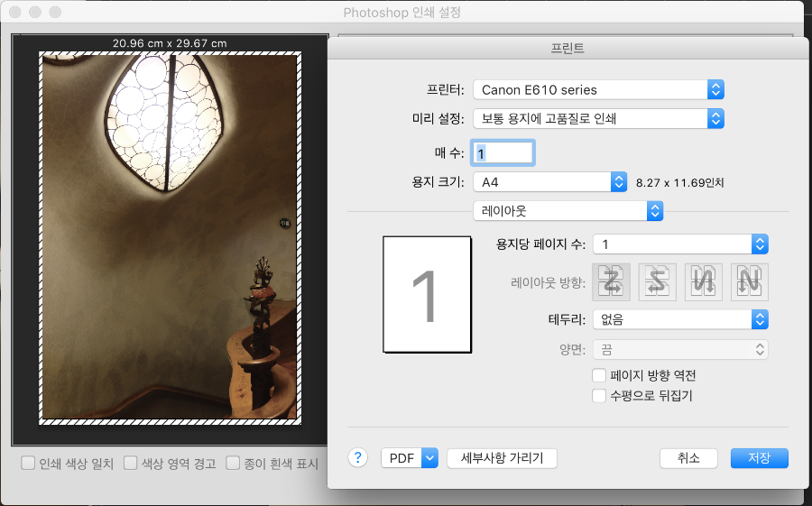The width and height of the screenshot is (812, 506).
Task: Click the 매 수 copies input field
Action: (503, 153)
